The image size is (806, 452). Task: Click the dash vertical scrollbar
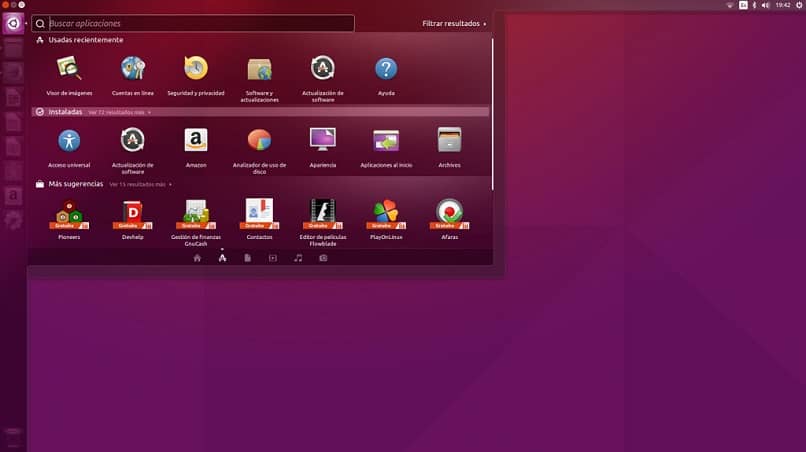pyautogui.click(x=492, y=114)
